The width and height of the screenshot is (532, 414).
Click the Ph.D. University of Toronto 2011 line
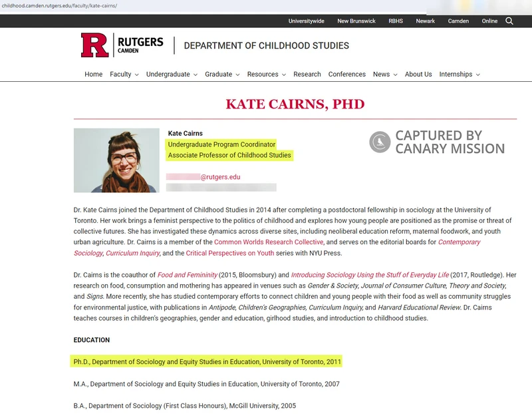point(207,361)
